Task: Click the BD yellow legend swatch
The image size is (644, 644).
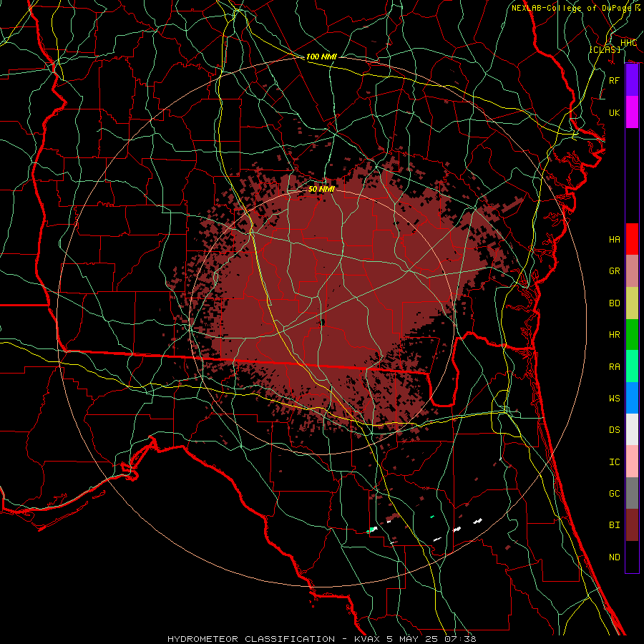Action: pyautogui.click(x=632, y=303)
